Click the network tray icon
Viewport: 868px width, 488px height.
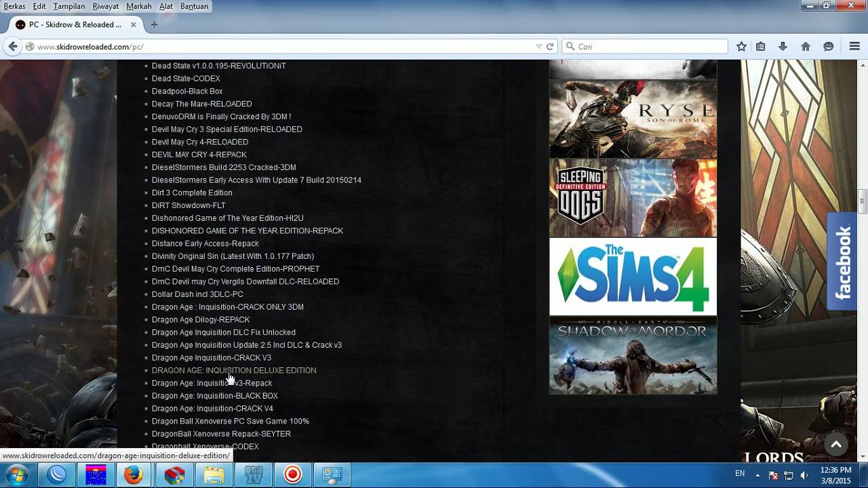pos(789,475)
